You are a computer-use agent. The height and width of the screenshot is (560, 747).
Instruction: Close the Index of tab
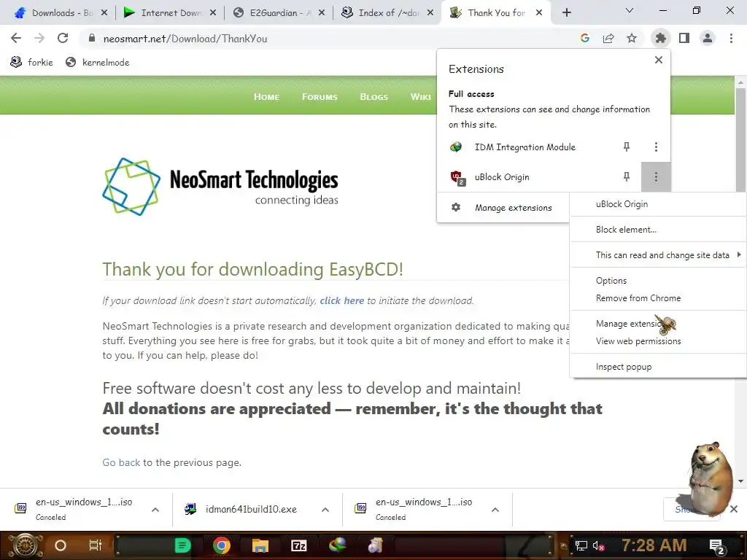pos(430,13)
